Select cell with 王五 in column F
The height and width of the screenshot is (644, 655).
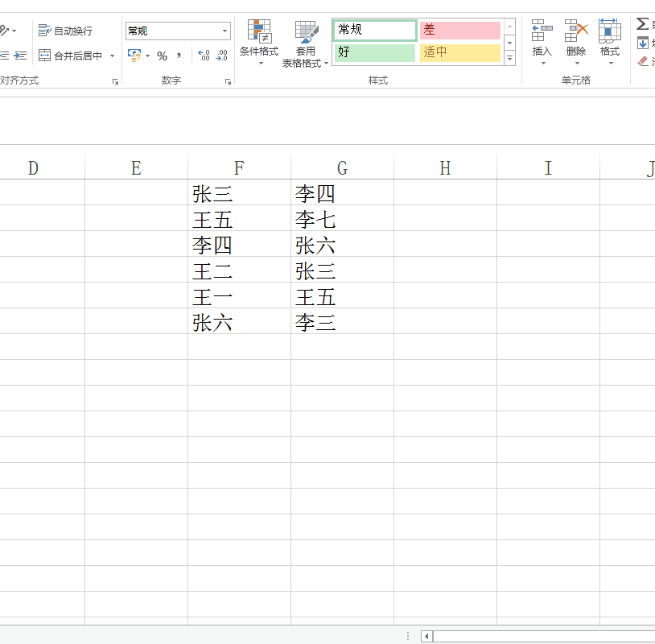239,218
